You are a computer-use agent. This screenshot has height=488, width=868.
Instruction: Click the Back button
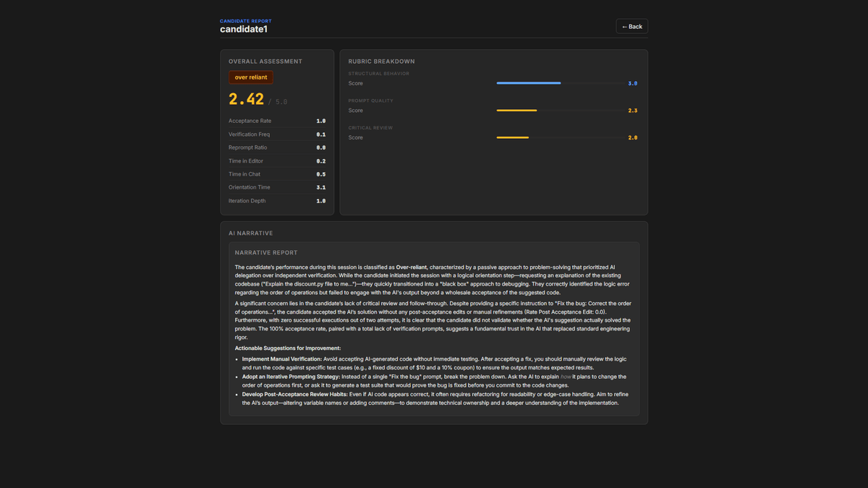click(x=631, y=27)
